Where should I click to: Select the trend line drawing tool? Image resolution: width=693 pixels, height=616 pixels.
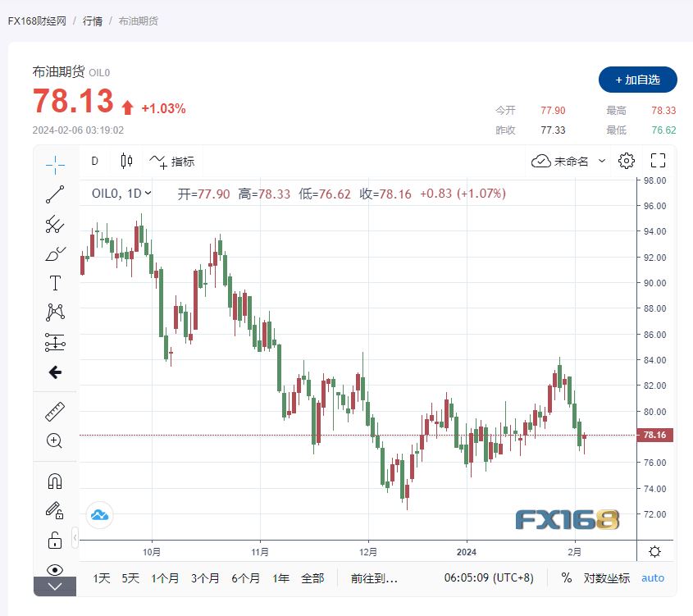[55, 194]
